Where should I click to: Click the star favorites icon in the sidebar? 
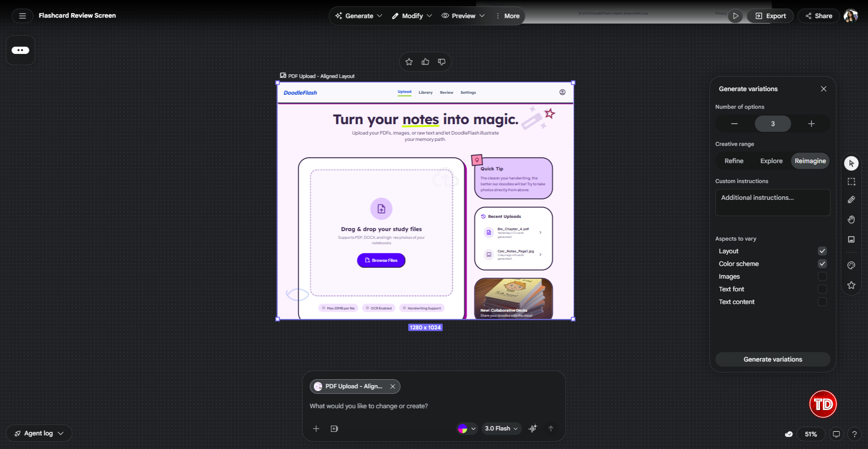click(x=851, y=285)
